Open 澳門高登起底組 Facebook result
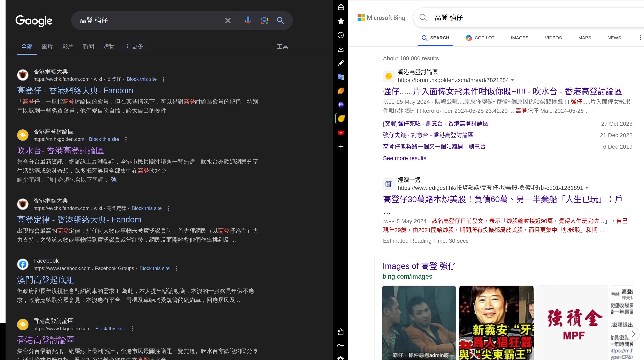 (x=46, y=280)
